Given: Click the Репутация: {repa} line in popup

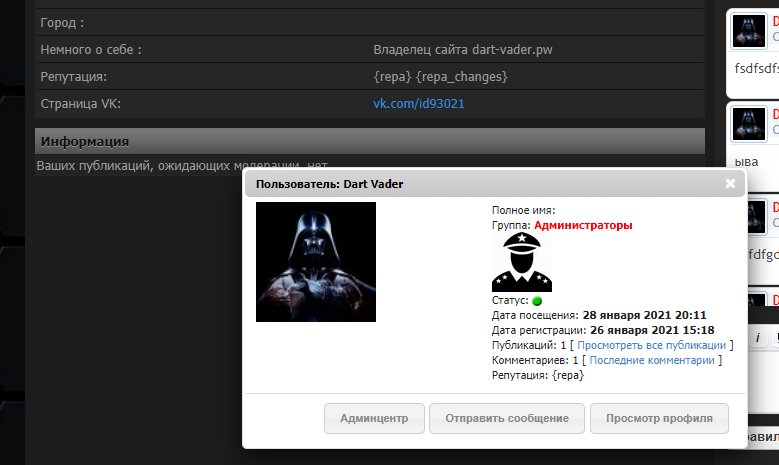Looking at the screenshot, I should [x=538, y=375].
